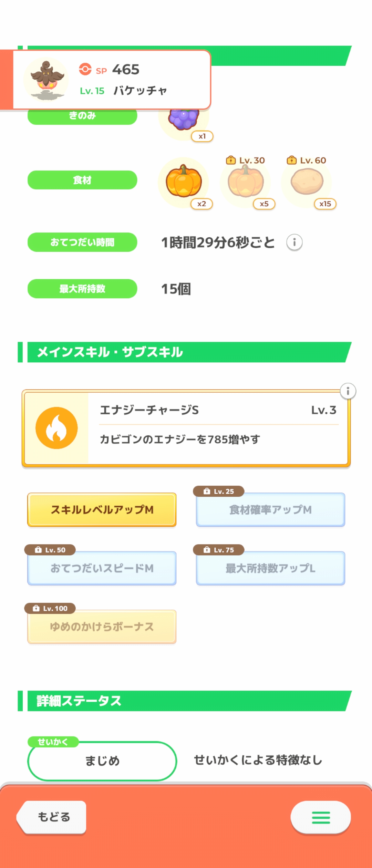Tap locked 最大所持数アップL sub skill
The height and width of the screenshot is (868, 372).
(270, 568)
